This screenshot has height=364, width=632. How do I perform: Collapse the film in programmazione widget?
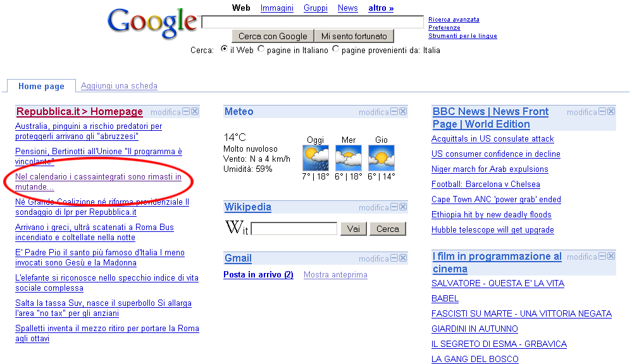pyautogui.click(x=602, y=256)
